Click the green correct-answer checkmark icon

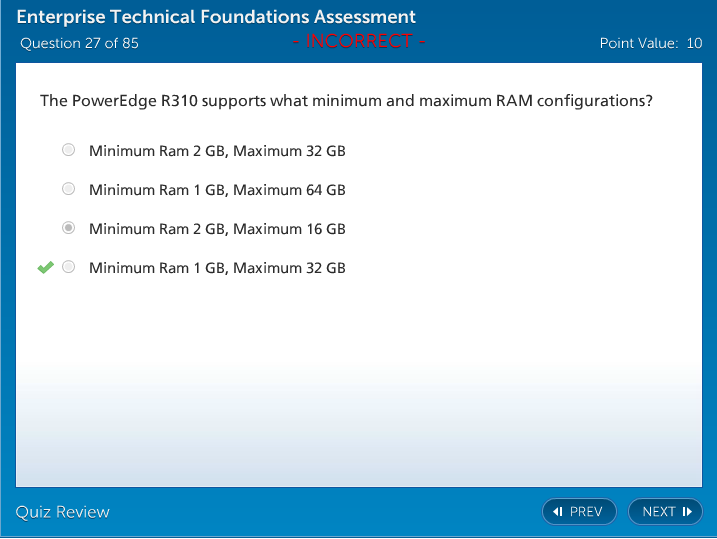(45, 267)
